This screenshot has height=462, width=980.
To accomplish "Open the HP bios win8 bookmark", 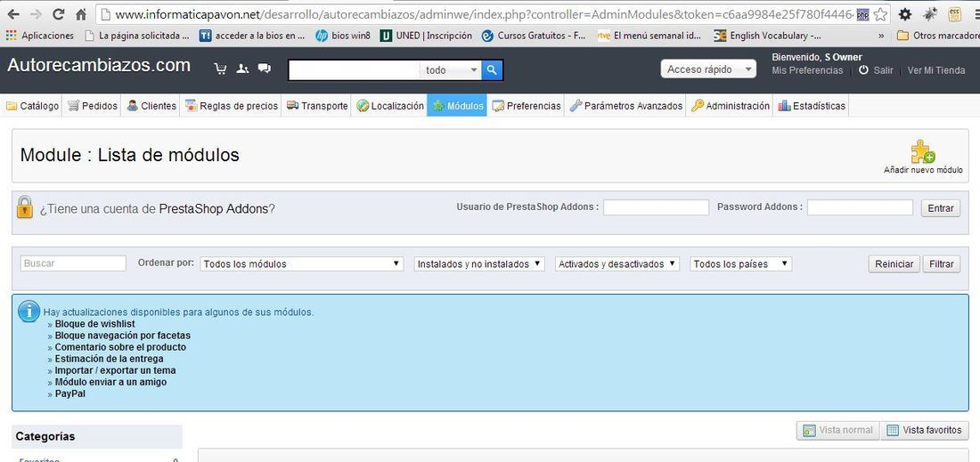I will tap(343, 36).
